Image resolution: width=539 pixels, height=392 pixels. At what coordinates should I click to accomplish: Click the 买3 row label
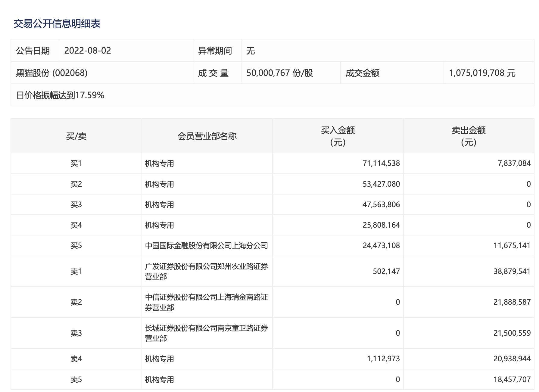(x=76, y=204)
